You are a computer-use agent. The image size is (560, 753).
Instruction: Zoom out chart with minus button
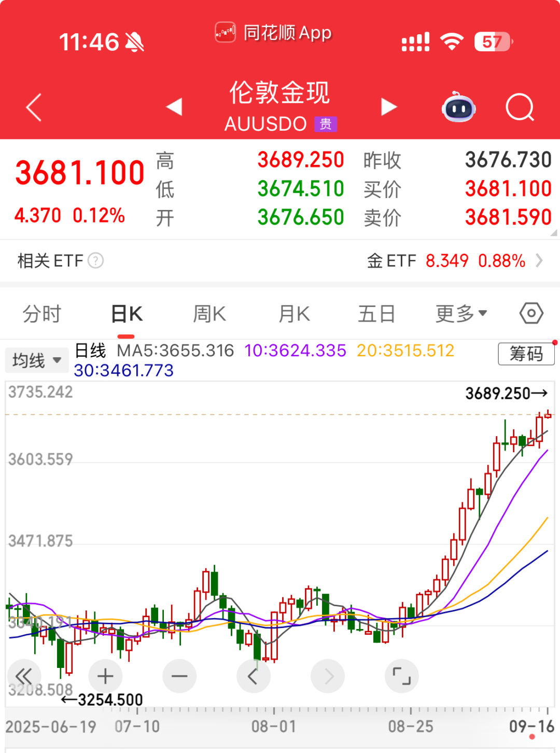click(x=179, y=676)
